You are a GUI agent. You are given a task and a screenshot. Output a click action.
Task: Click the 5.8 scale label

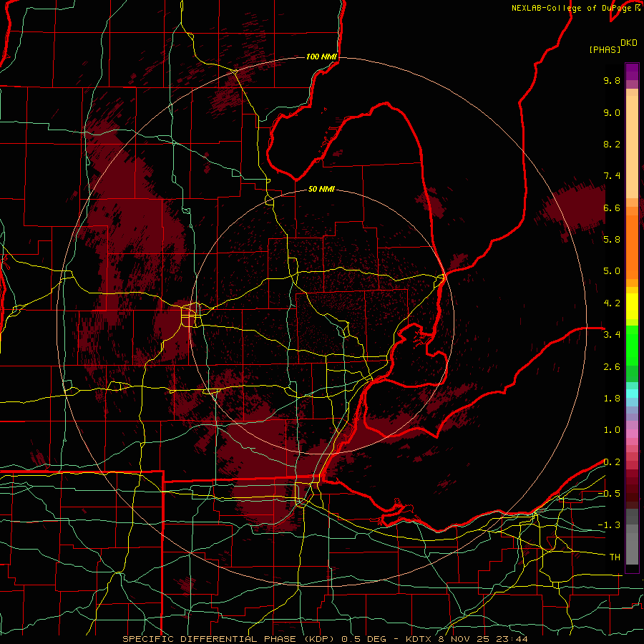(612, 240)
